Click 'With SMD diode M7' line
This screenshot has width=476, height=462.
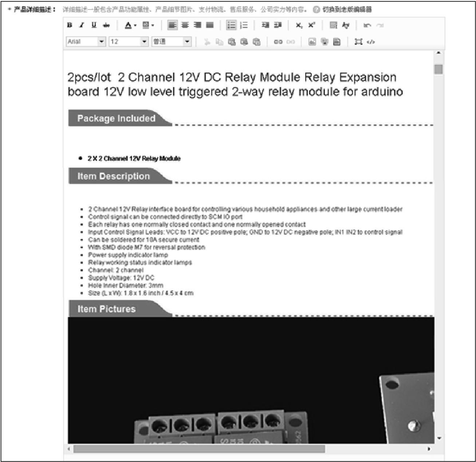tap(146, 247)
